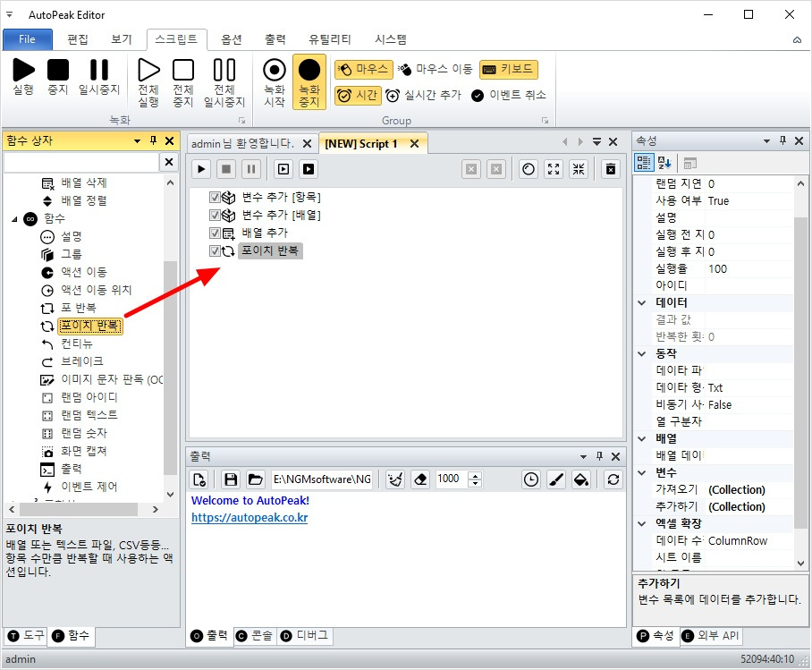Pin the 함수 상자 panel
Image resolution: width=812 pixels, height=670 pixels.
pos(153,140)
